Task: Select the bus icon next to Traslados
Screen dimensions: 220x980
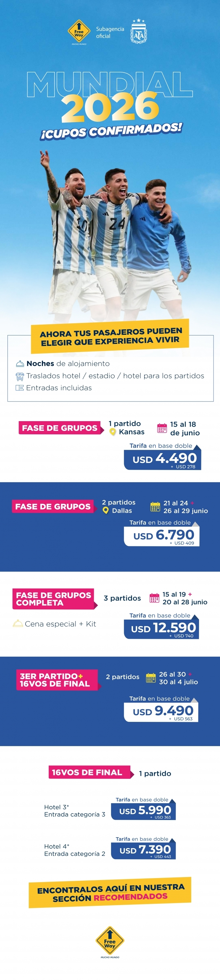Action: [x=20, y=376]
